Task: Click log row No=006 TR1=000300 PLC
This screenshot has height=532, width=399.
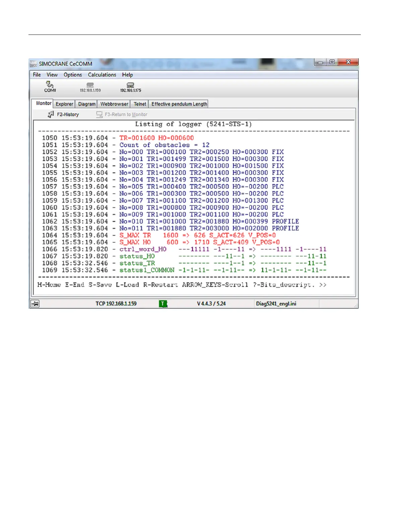Action: 163,194
